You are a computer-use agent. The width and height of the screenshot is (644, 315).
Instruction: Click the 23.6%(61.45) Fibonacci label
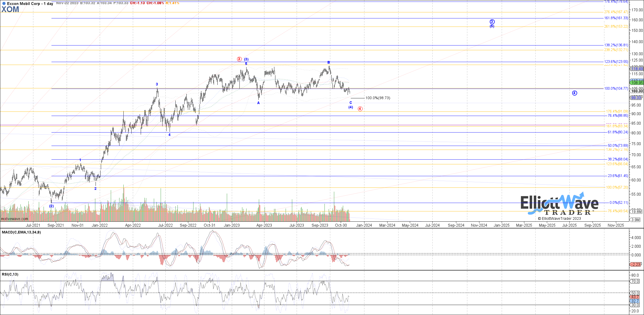(x=618, y=176)
